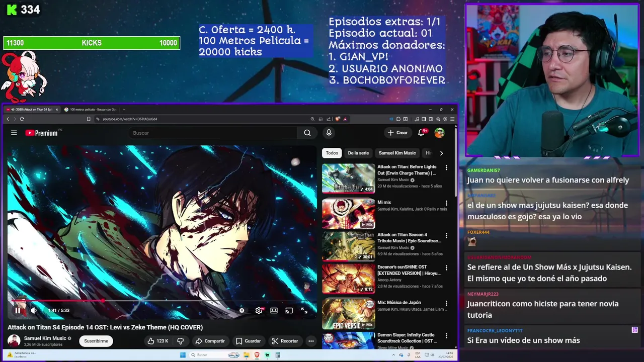Screen dimensions: 644x362
Task: Like the video showing 123 K
Action: coord(158,341)
